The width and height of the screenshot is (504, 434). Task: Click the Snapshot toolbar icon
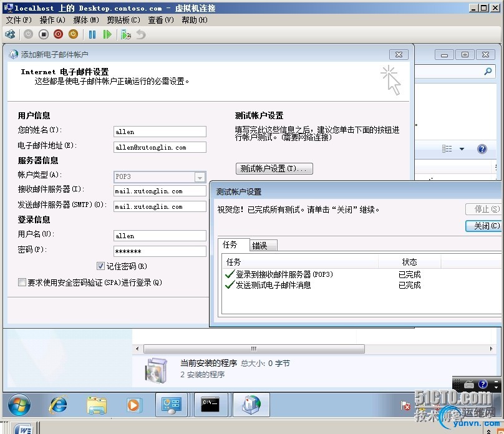125,34
